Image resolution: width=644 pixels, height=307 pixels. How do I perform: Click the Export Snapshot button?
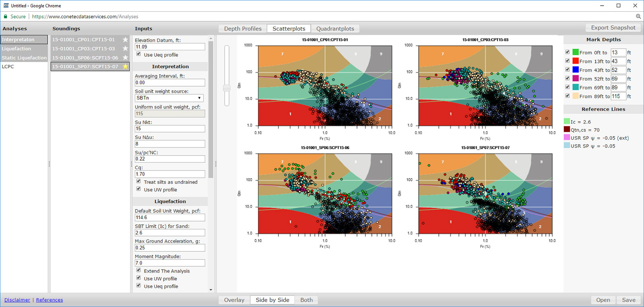pos(613,28)
